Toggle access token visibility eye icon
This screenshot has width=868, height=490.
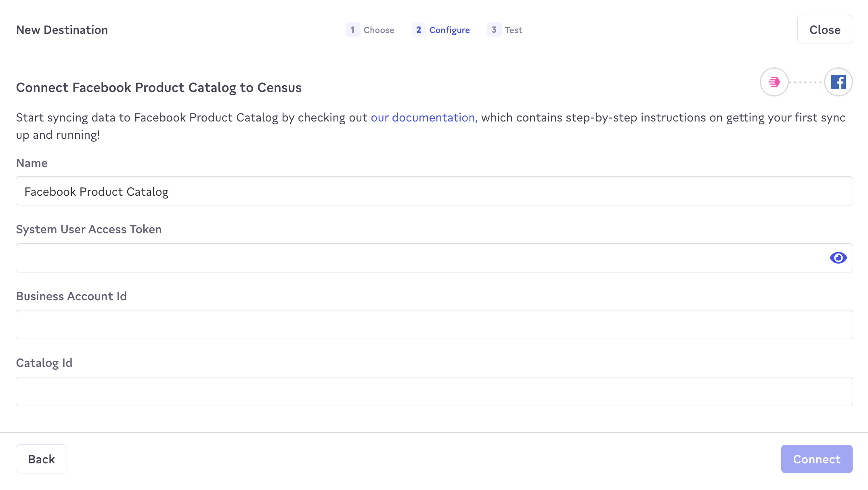[x=838, y=258]
